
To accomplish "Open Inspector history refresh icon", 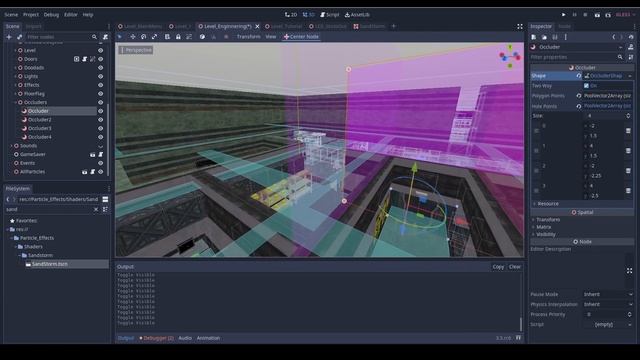I will (x=631, y=37).
